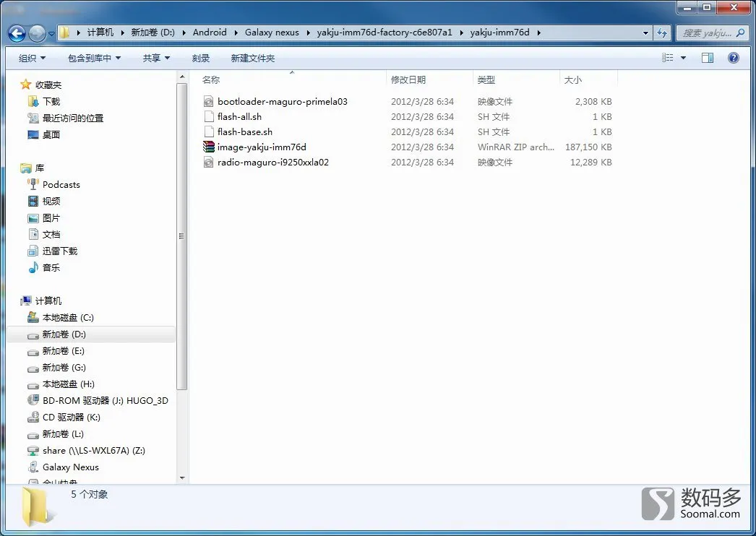Open 文档 library icon
The image size is (756, 536).
click(x=33, y=234)
